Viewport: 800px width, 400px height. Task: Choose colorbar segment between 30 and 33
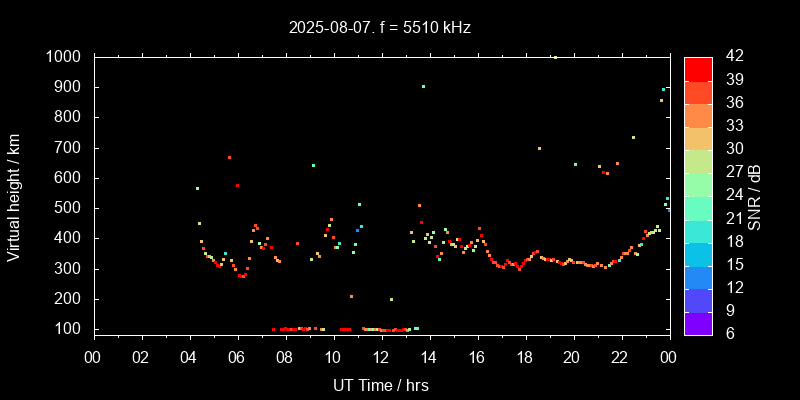pyautogui.click(x=698, y=137)
